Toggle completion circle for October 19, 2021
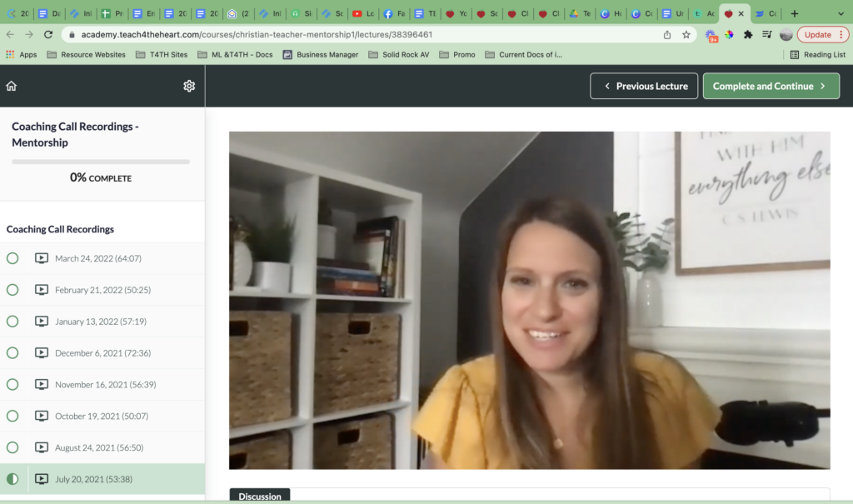 coord(12,416)
